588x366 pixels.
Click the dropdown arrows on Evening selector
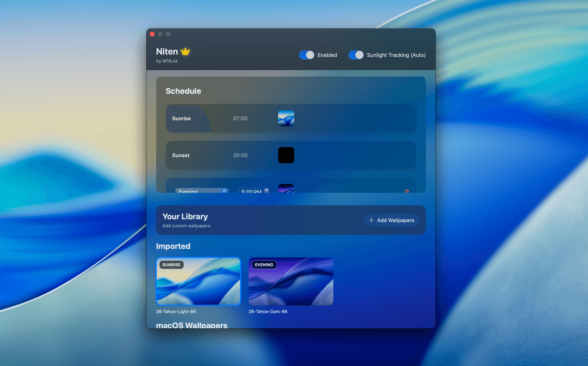(x=224, y=191)
